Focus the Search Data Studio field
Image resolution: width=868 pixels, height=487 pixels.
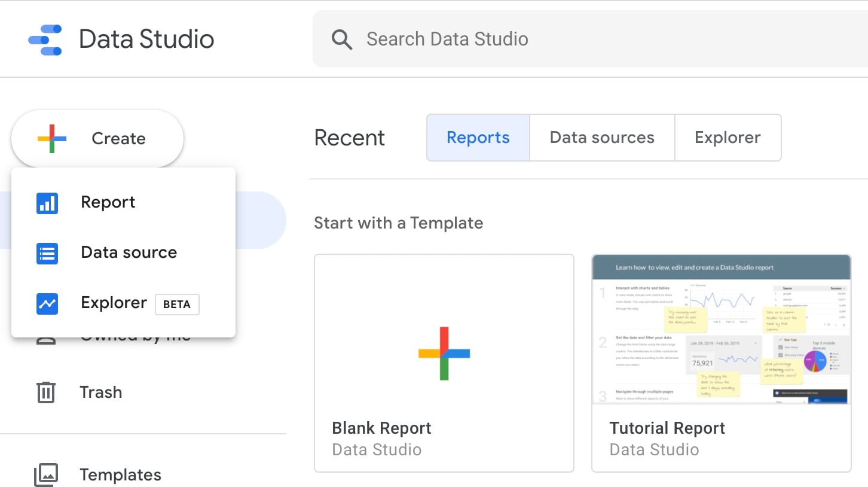(x=538, y=39)
